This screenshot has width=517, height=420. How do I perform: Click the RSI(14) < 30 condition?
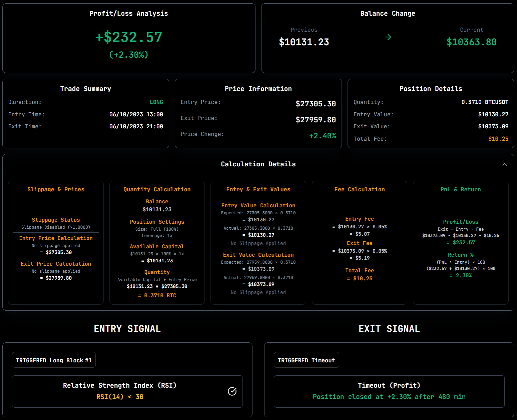coord(119,397)
